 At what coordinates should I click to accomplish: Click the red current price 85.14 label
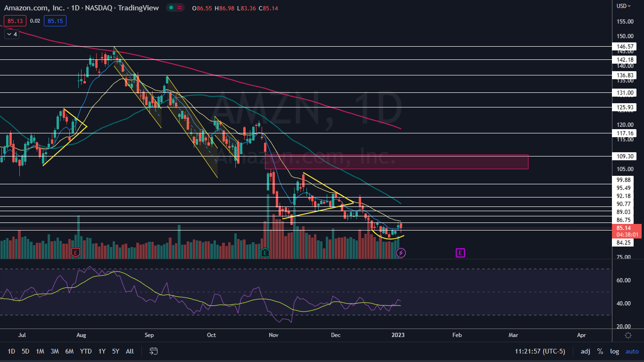[x=627, y=231]
